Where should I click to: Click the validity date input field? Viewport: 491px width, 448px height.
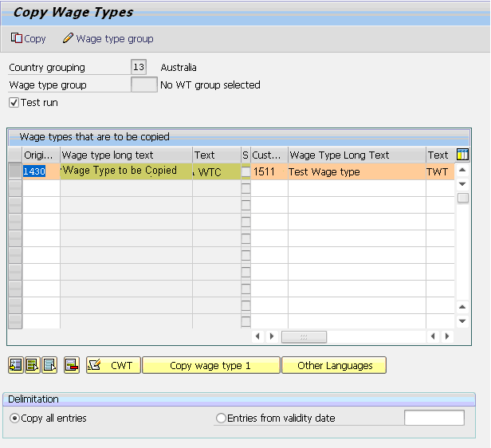(x=434, y=419)
